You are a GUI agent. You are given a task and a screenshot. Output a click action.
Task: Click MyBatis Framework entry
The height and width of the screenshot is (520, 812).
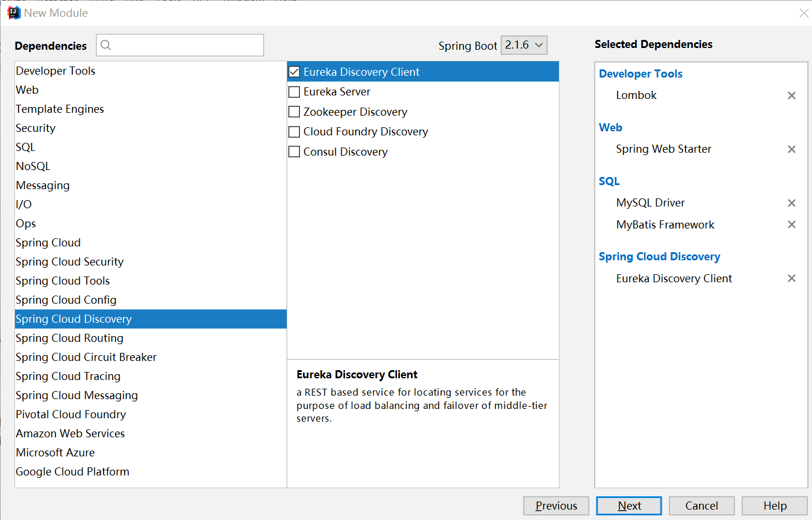point(665,224)
